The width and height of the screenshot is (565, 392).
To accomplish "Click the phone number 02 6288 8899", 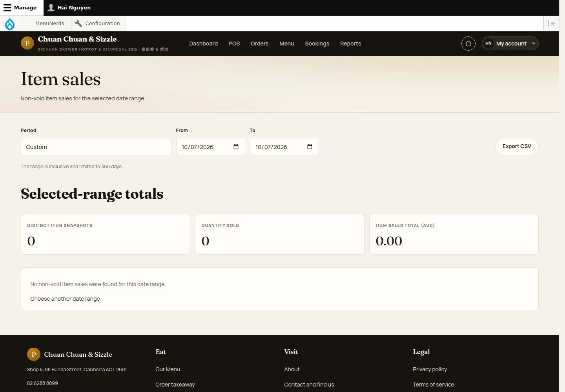I will pyautogui.click(x=42, y=383).
